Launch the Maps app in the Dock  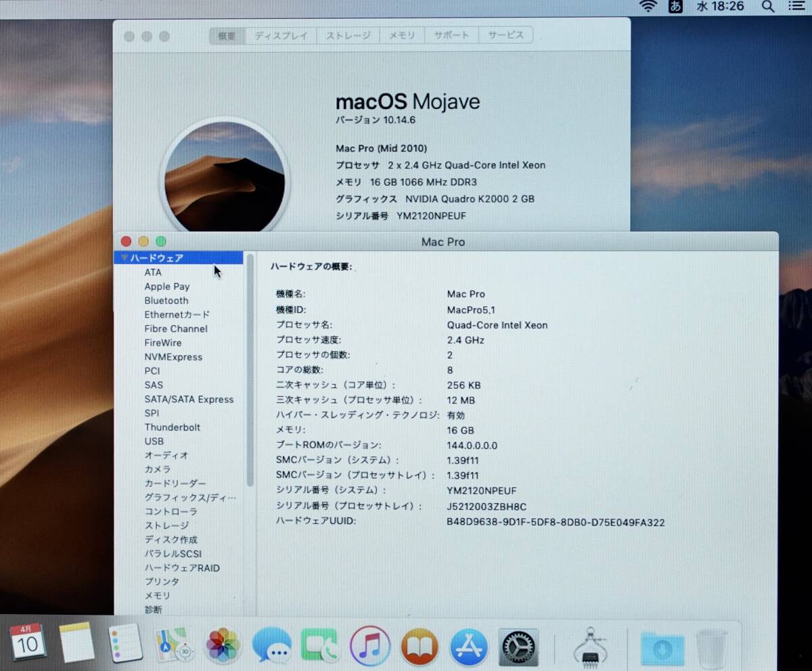coord(175,644)
